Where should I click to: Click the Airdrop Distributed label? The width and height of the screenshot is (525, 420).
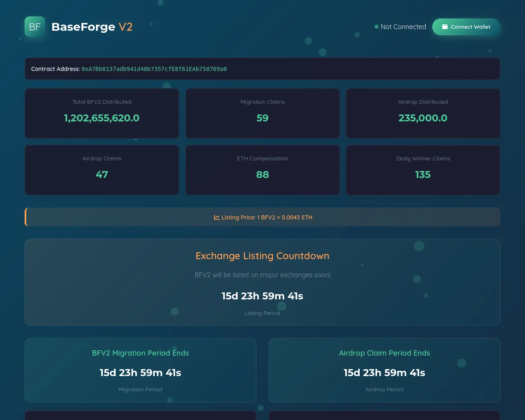point(423,102)
